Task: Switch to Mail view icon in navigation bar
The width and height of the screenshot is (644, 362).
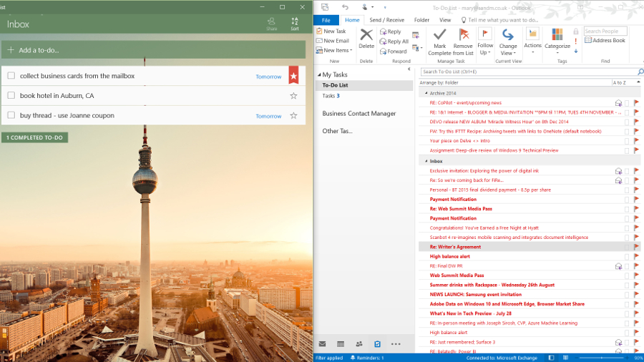Action: click(323, 344)
